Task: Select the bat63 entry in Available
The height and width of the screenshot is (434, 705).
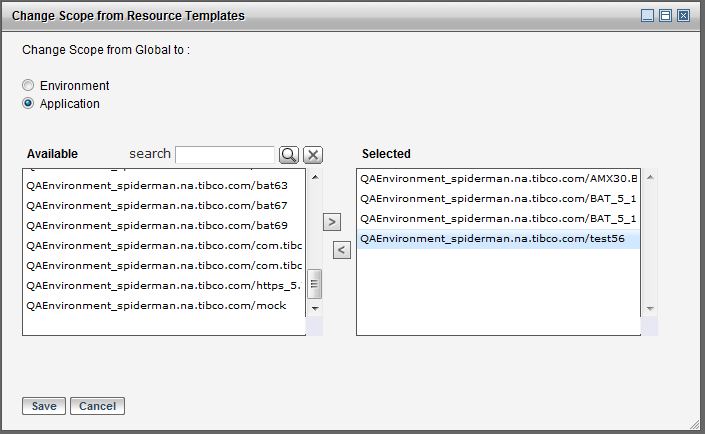Action: click(x=157, y=185)
